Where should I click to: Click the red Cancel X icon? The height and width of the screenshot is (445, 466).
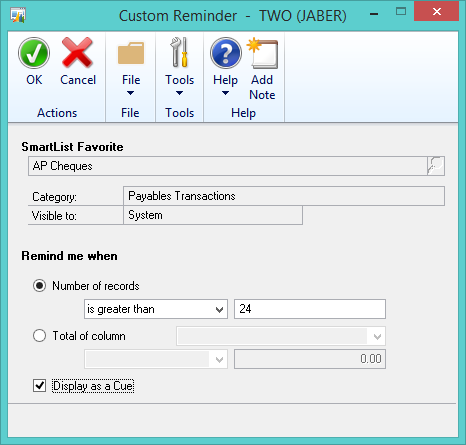point(77,52)
